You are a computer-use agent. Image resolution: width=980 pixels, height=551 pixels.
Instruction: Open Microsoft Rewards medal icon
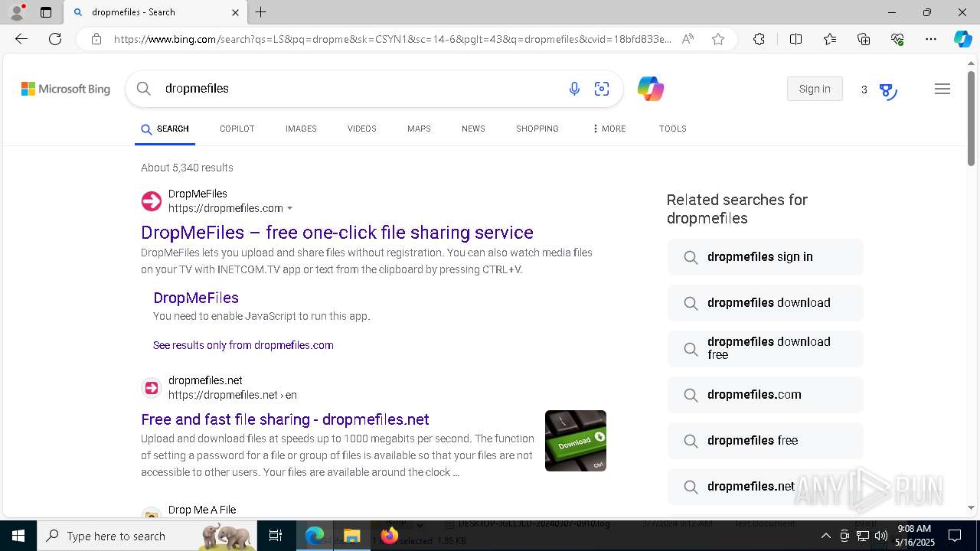coord(887,91)
